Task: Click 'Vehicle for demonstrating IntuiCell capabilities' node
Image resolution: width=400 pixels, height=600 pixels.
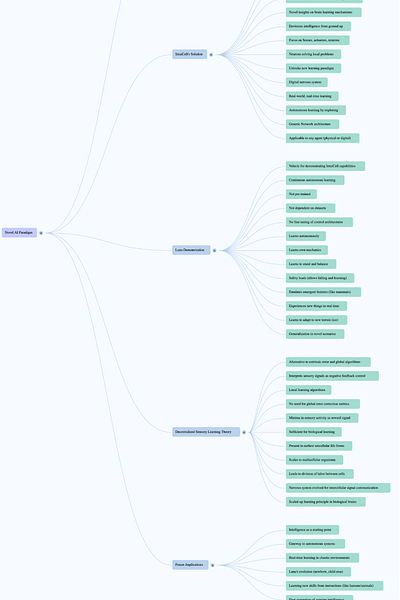Action: pyautogui.click(x=325, y=166)
